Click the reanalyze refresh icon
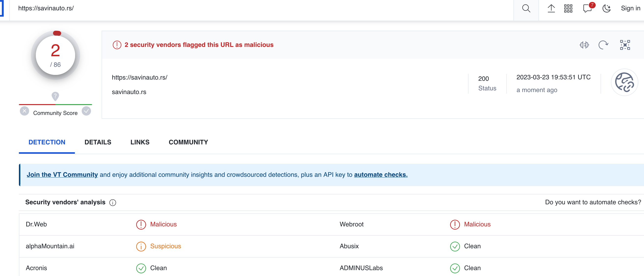The height and width of the screenshot is (276, 644). pos(603,45)
